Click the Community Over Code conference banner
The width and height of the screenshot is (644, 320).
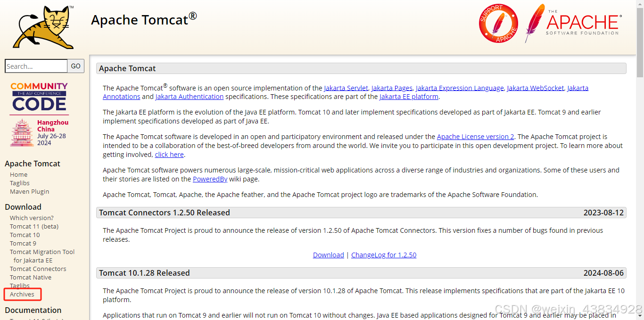(39, 97)
